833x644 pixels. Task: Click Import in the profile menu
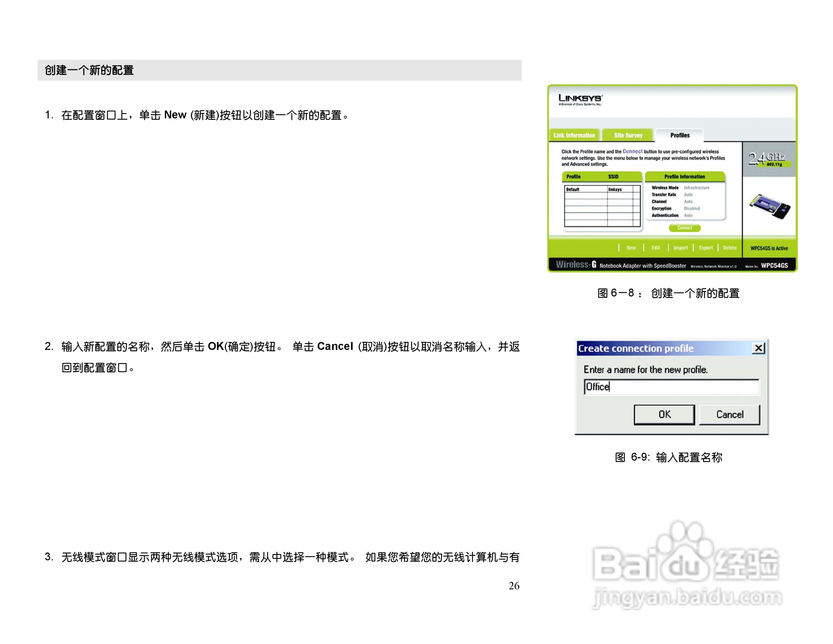coord(680,248)
